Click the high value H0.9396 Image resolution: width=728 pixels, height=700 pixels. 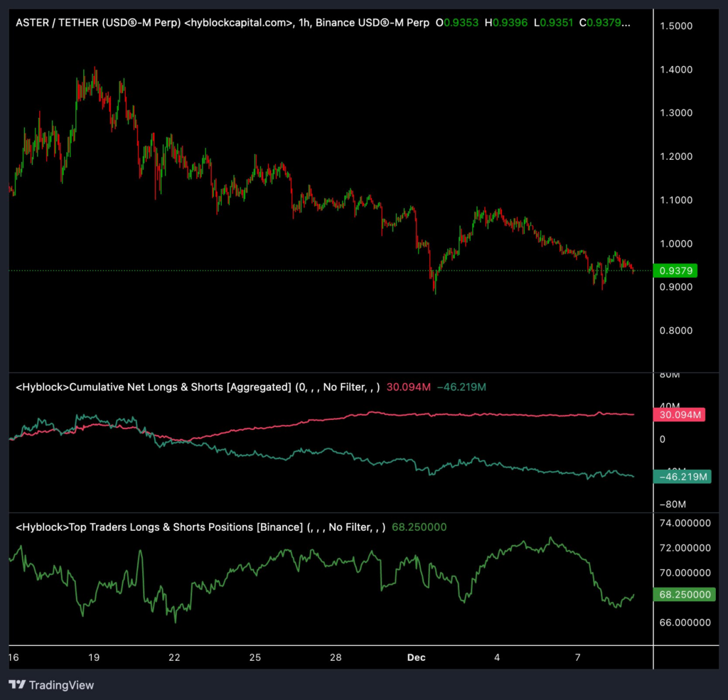pyautogui.click(x=505, y=22)
